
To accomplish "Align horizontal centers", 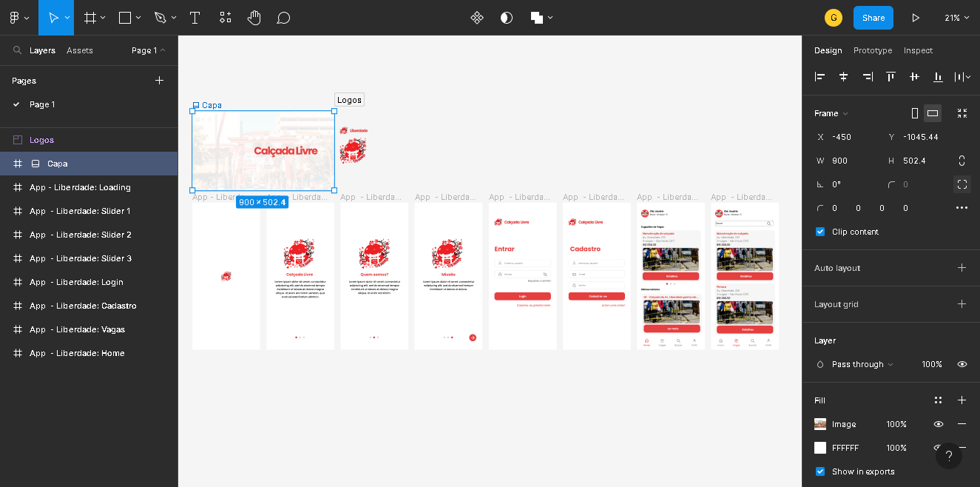I will tap(843, 76).
